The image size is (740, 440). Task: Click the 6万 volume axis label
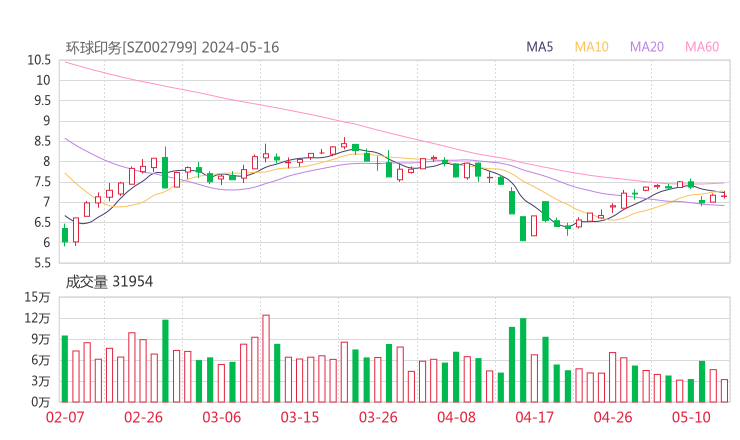[x=41, y=360]
